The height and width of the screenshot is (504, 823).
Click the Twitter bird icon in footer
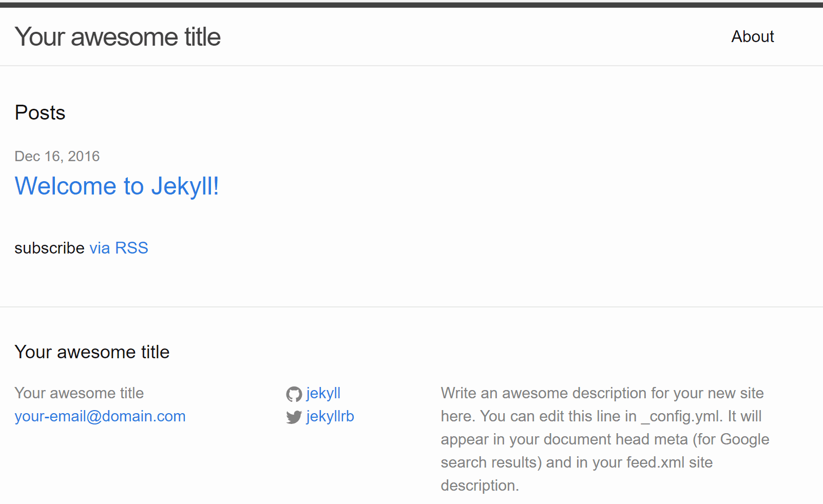click(294, 417)
